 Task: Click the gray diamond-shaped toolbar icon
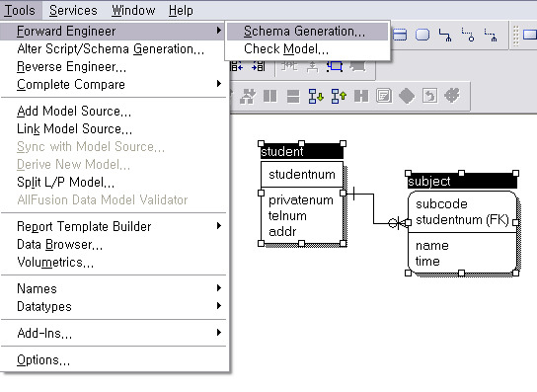pyautogui.click(x=407, y=96)
